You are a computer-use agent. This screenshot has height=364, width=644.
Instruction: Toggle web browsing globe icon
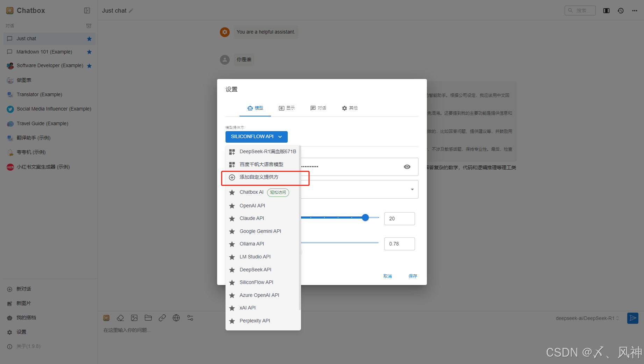point(176,318)
